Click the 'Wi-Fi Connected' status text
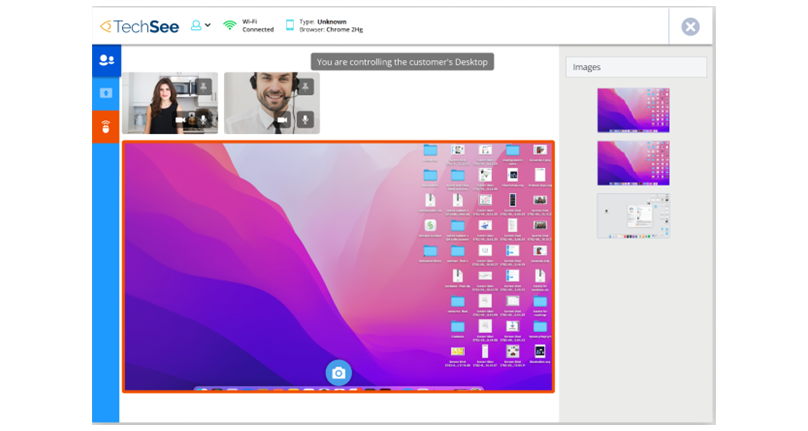The height and width of the screenshot is (431, 808). click(x=258, y=25)
